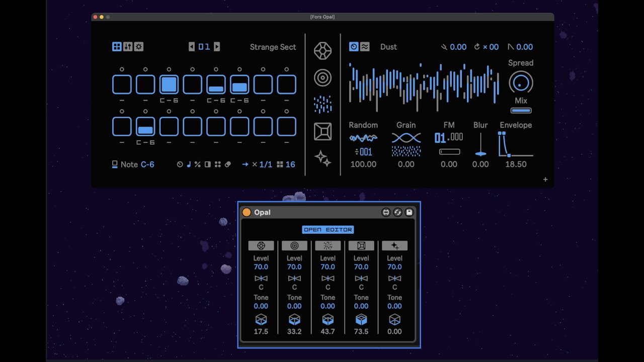Click the blue Dust waveform display
The height and width of the screenshot is (362, 644).
(x=424, y=87)
